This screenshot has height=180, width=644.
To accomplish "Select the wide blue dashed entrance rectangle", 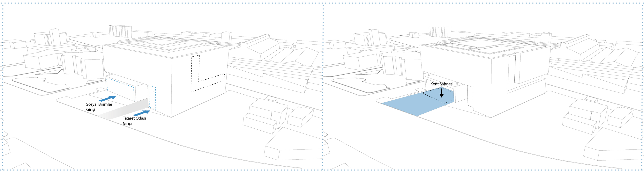I will [120, 89].
